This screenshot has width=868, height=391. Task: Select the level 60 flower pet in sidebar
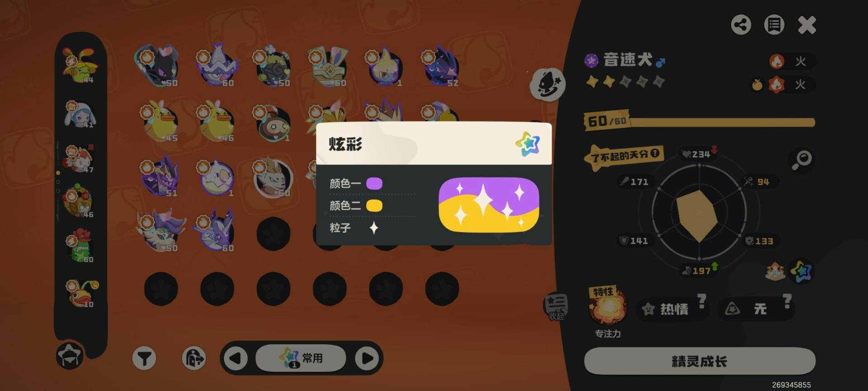tap(80, 246)
